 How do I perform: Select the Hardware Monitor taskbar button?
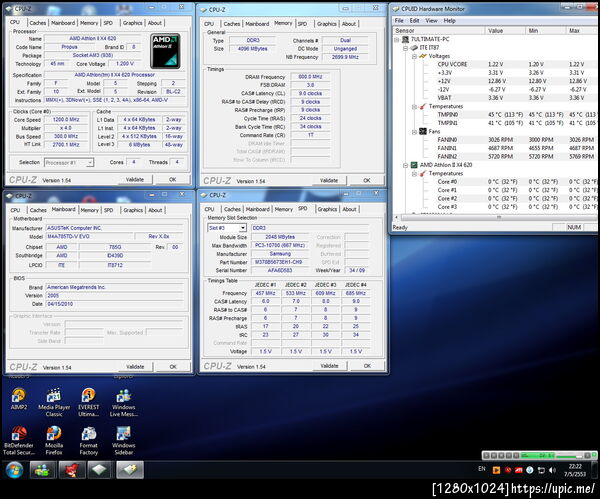click(x=130, y=470)
